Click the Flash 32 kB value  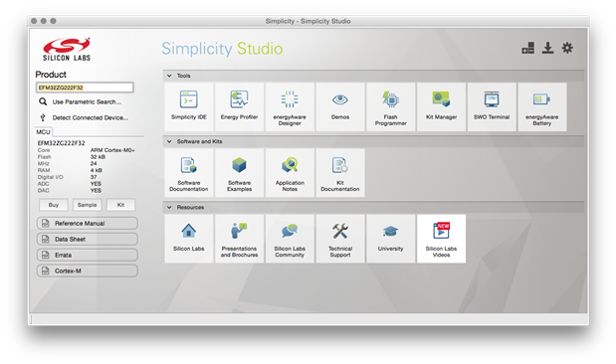click(98, 157)
